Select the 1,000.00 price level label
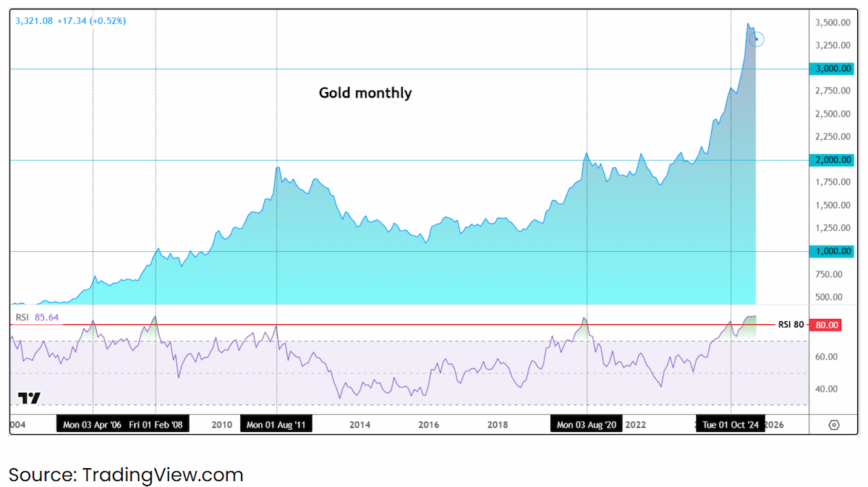Screen dimensions: 868x487 click(x=831, y=251)
